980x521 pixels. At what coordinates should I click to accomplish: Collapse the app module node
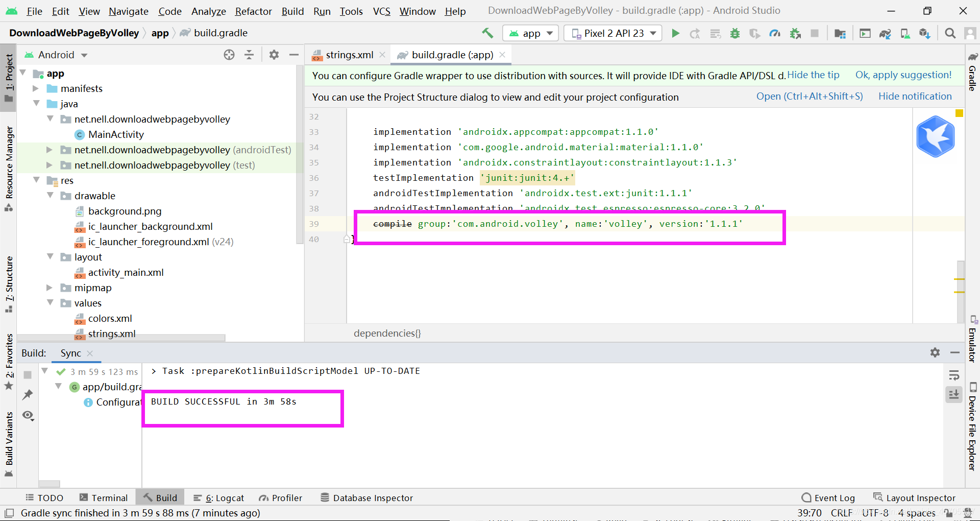click(x=23, y=73)
